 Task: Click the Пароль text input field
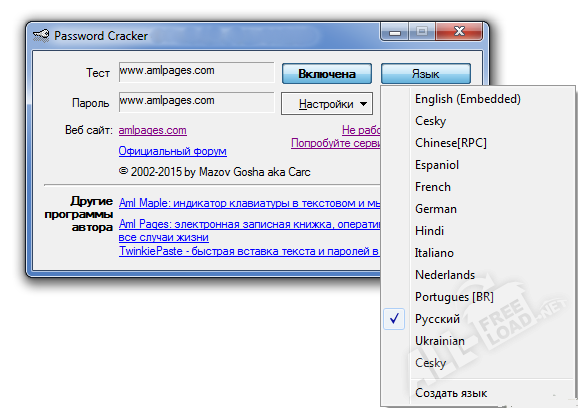196,102
